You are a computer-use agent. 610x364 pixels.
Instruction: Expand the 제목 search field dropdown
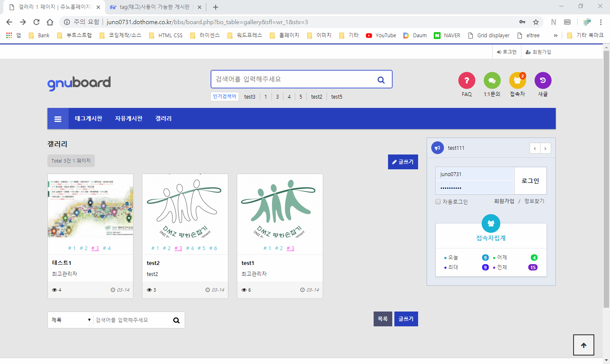71,320
